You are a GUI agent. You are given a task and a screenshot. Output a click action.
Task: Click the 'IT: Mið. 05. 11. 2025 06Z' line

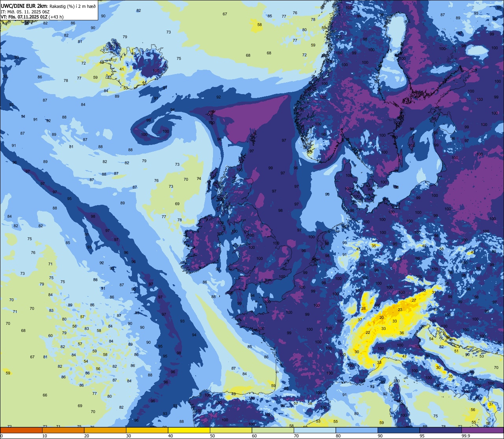(x=25, y=12)
